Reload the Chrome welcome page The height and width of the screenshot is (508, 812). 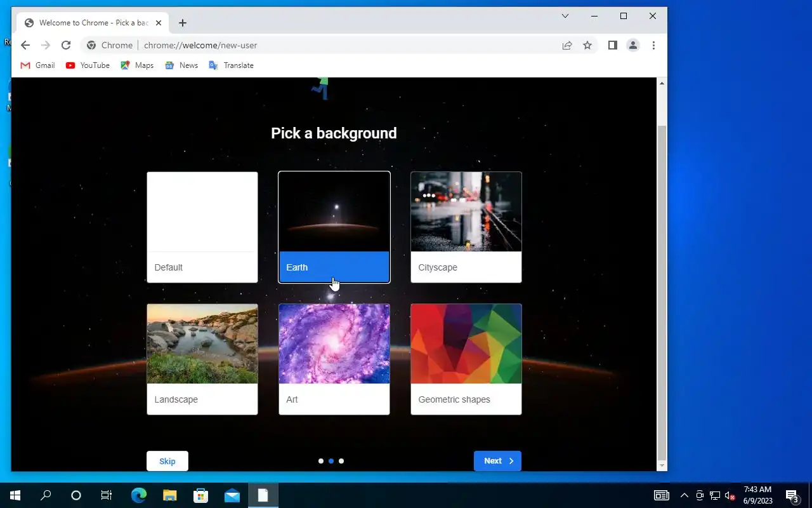pyautogui.click(x=66, y=45)
